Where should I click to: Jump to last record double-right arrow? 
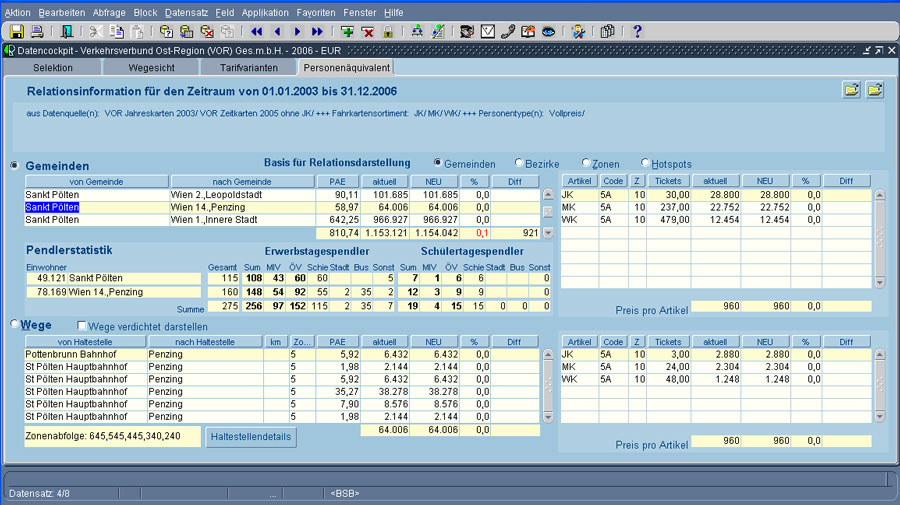[317, 32]
